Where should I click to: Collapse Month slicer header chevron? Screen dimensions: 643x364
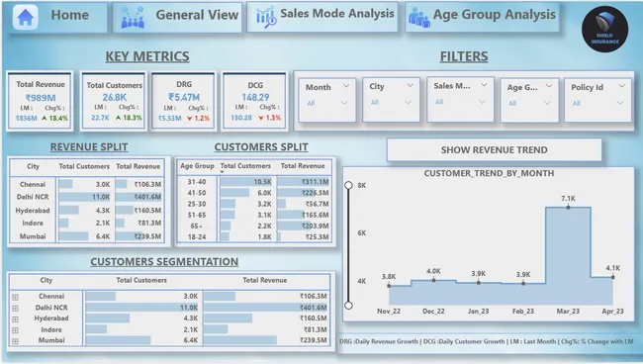coord(346,86)
